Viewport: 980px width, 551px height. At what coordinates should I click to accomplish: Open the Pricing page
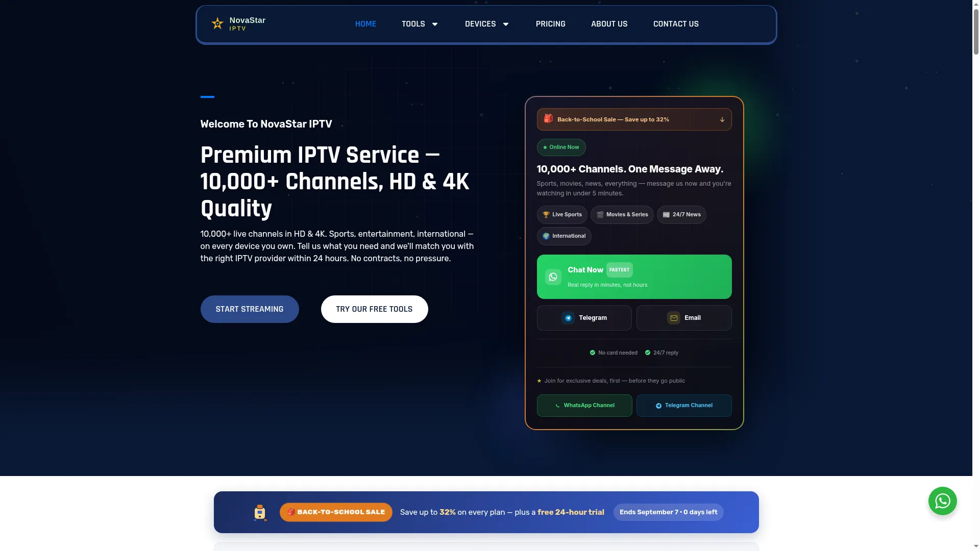coord(550,24)
